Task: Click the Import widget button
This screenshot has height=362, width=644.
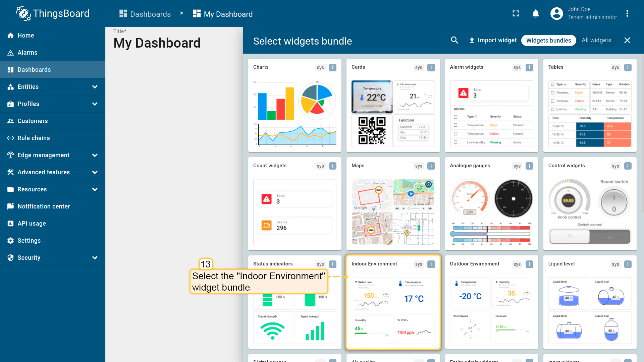Action: 493,40
